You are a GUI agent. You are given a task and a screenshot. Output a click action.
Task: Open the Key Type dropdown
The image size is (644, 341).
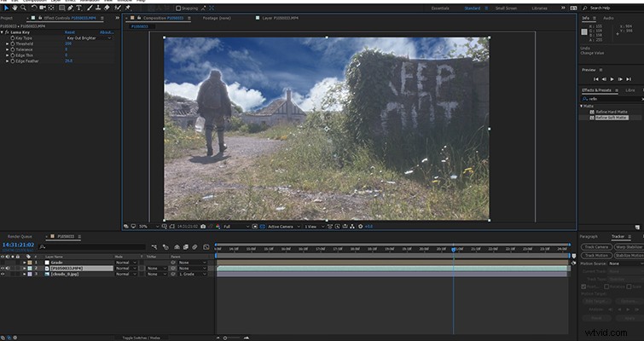(89, 38)
